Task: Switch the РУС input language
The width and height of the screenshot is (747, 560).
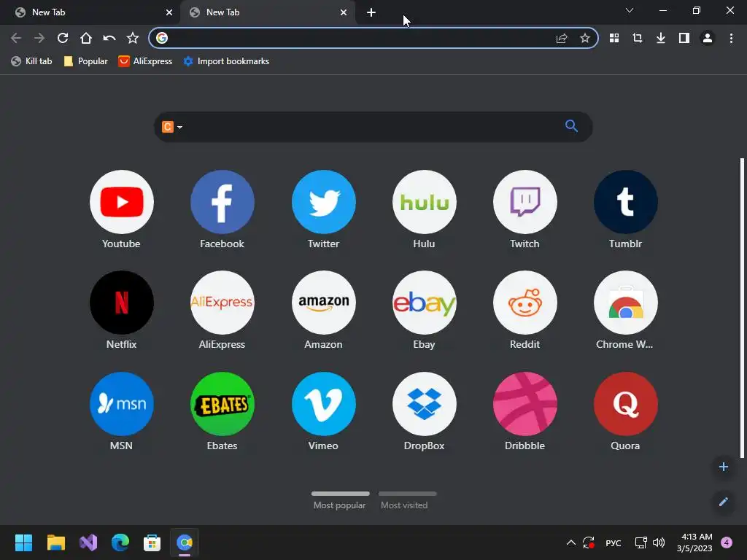Action: pos(613,542)
